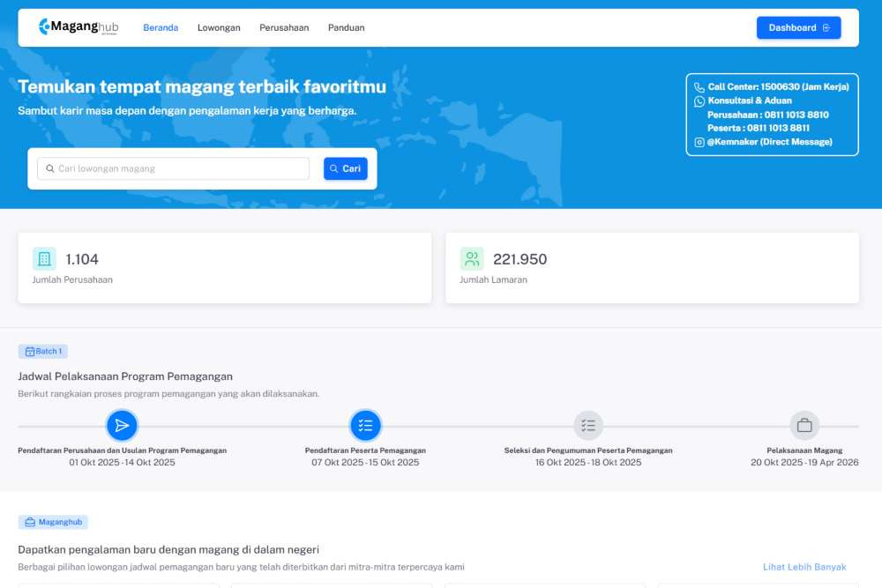
Task: Select the Seleksi dan Pengumuman step icon
Action: (588, 426)
